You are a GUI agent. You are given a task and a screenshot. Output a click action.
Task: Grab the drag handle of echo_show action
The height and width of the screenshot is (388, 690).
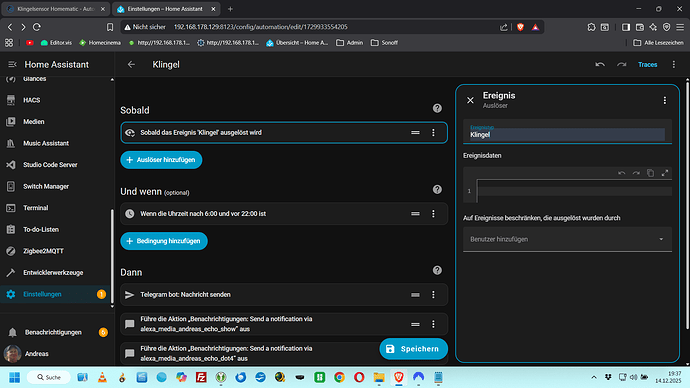coord(415,324)
